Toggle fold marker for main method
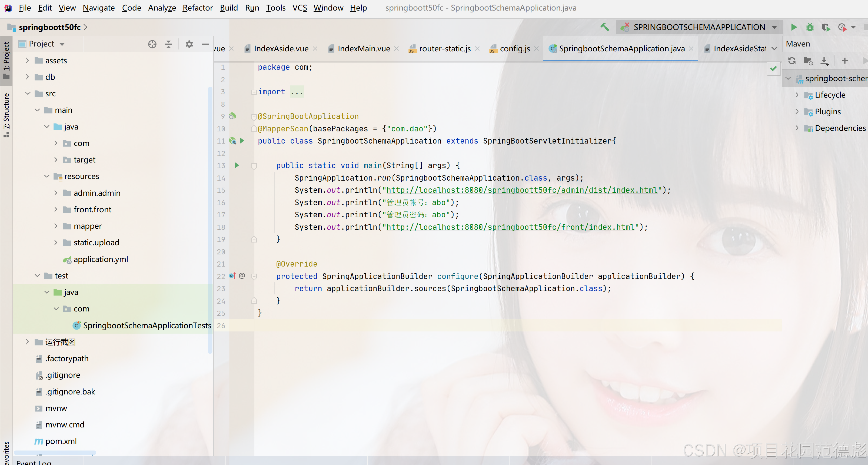The width and height of the screenshot is (868, 465). pos(254,165)
